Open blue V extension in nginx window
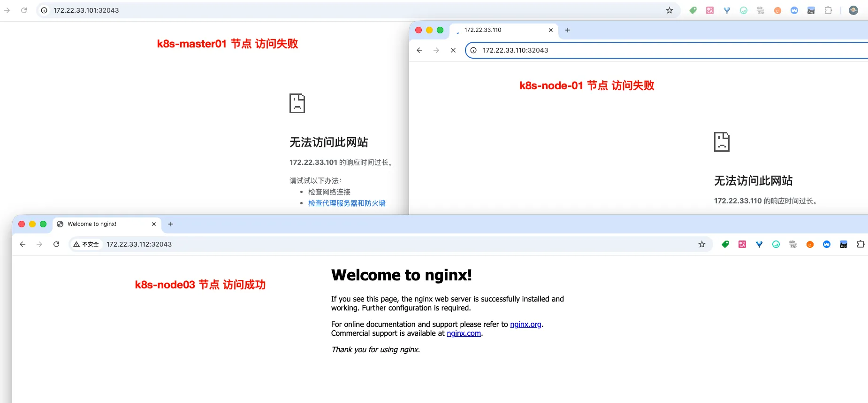 click(759, 244)
